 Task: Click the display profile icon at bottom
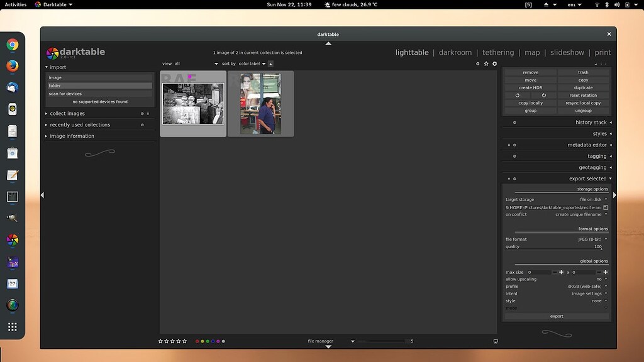tap(496, 341)
